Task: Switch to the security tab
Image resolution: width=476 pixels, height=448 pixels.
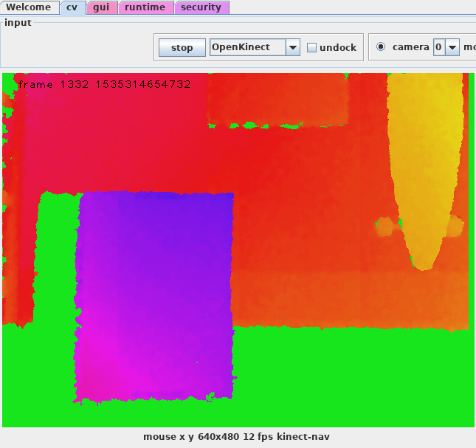Action: coord(201,7)
